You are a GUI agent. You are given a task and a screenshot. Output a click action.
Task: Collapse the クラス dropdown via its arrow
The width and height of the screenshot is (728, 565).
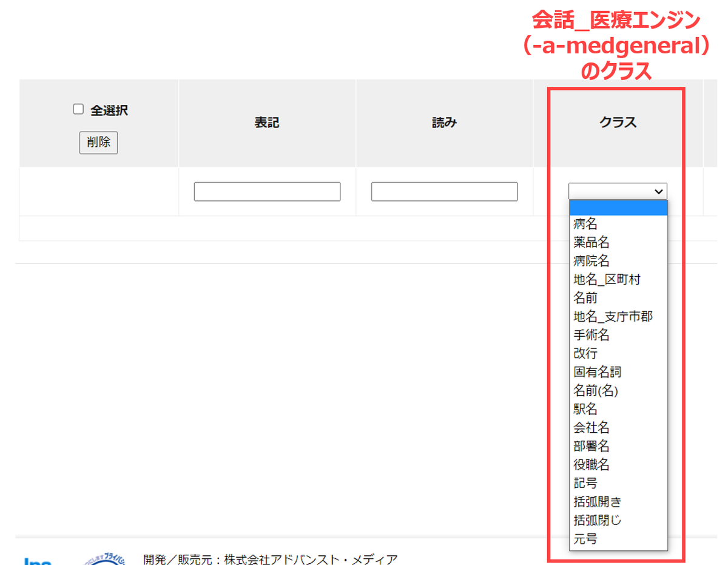658,191
